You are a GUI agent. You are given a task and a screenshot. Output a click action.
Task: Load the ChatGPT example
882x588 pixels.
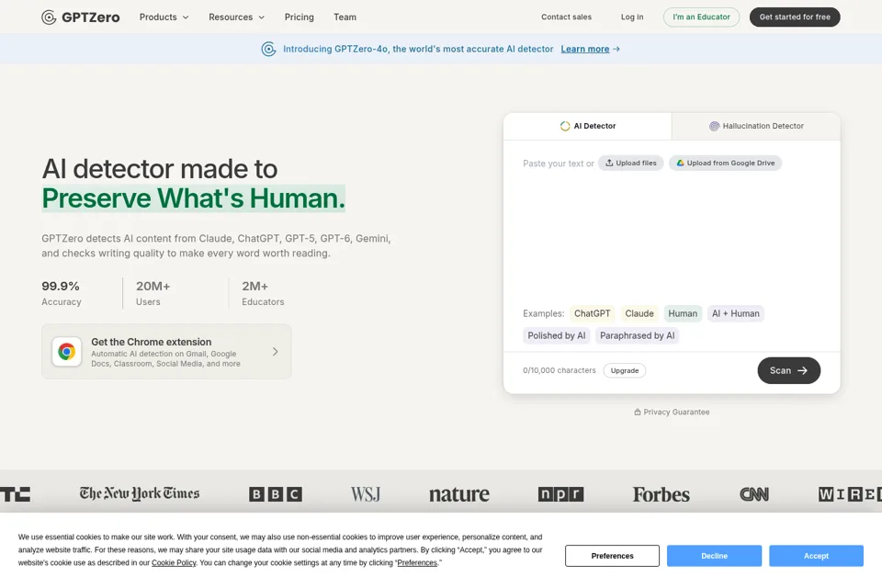(x=592, y=313)
